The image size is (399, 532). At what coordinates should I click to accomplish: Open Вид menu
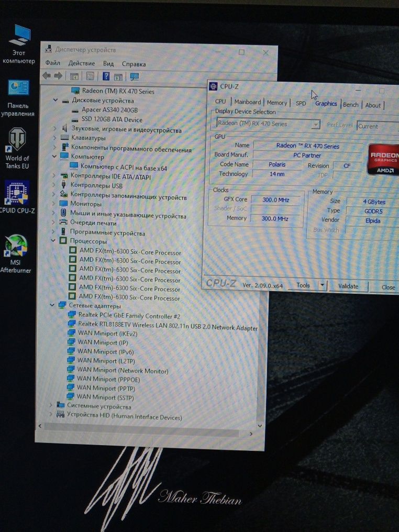point(108,63)
